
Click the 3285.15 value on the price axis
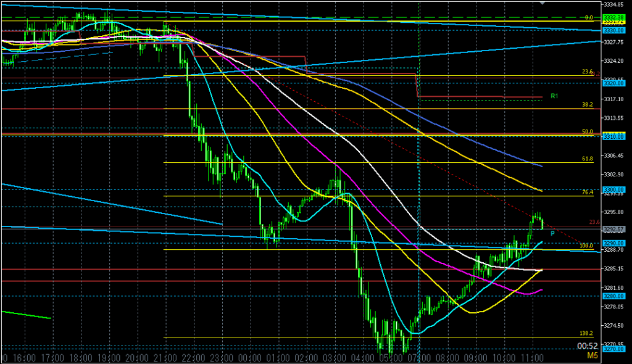point(613,269)
